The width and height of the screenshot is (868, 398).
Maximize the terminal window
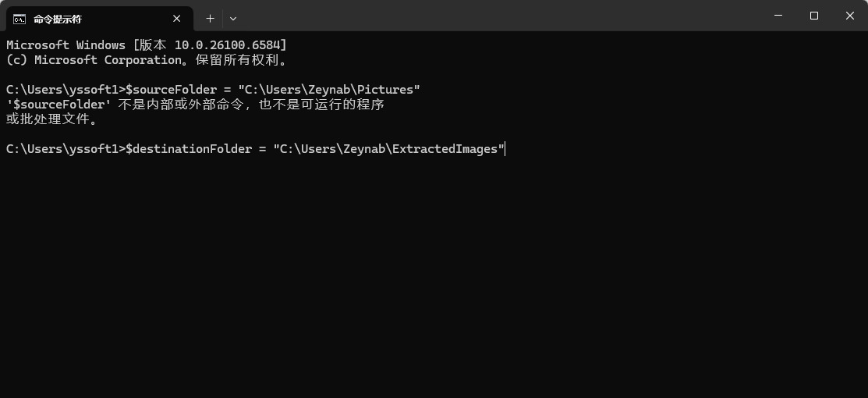pyautogui.click(x=814, y=16)
